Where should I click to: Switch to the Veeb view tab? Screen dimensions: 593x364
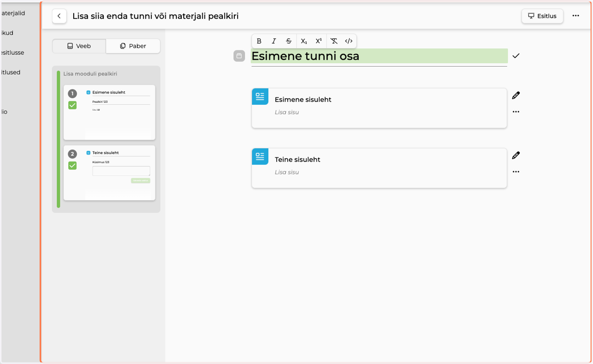click(79, 46)
